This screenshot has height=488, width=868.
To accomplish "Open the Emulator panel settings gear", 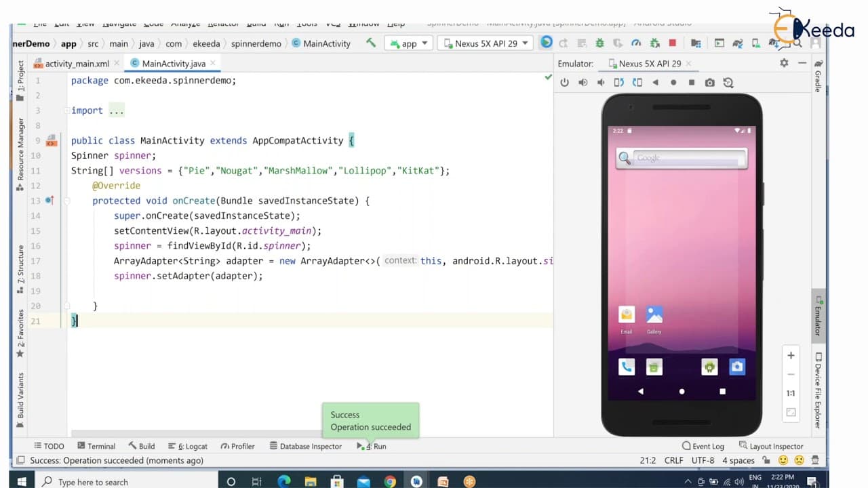I will (x=784, y=63).
